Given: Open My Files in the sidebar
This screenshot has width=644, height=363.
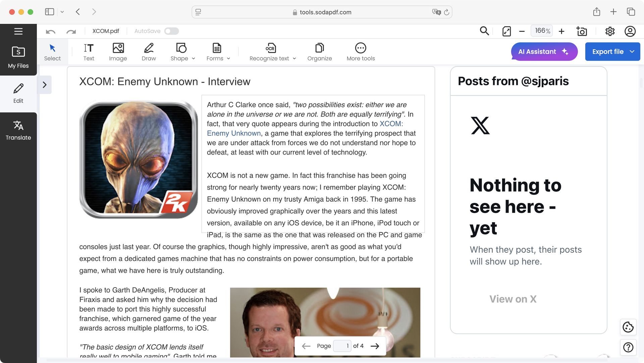Looking at the screenshot, I should 18,56.
